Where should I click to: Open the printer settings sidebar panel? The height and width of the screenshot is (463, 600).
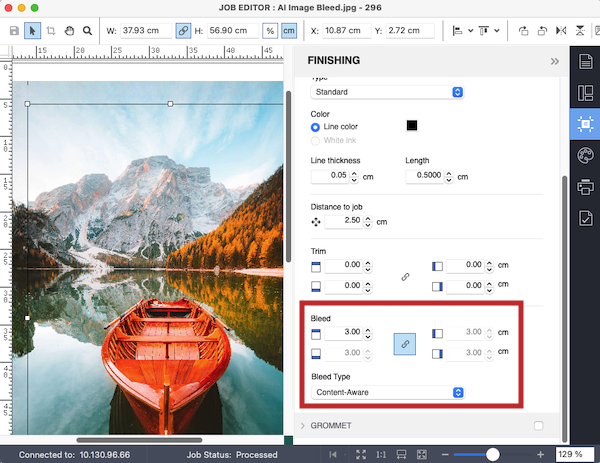pyautogui.click(x=585, y=186)
